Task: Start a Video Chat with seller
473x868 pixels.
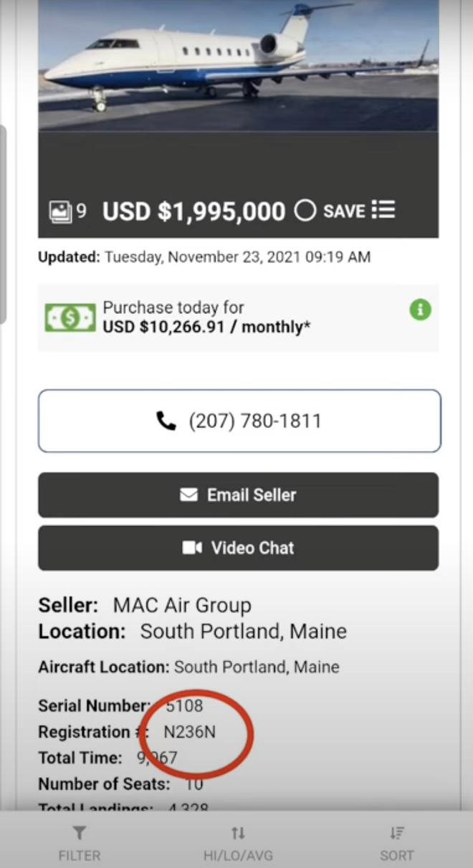Action: [x=238, y=548]
